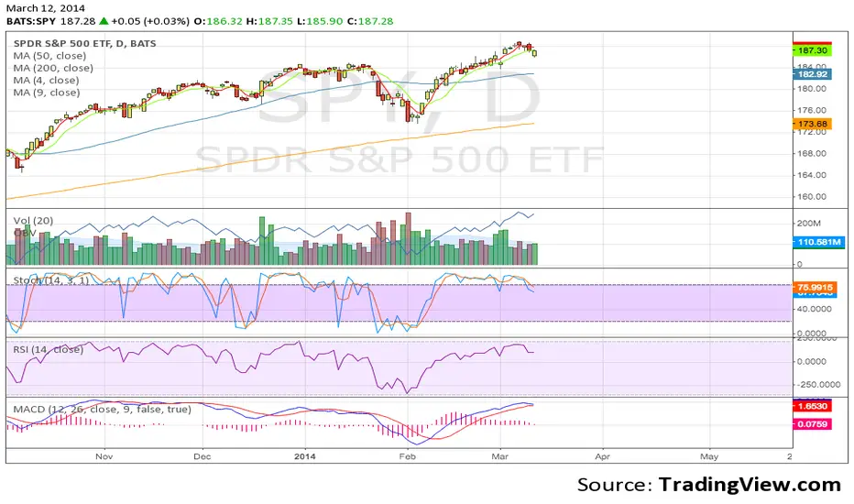Select the MA (9, close) indicator label
This screenshot has width=854, height=504.
coord(47,93)
